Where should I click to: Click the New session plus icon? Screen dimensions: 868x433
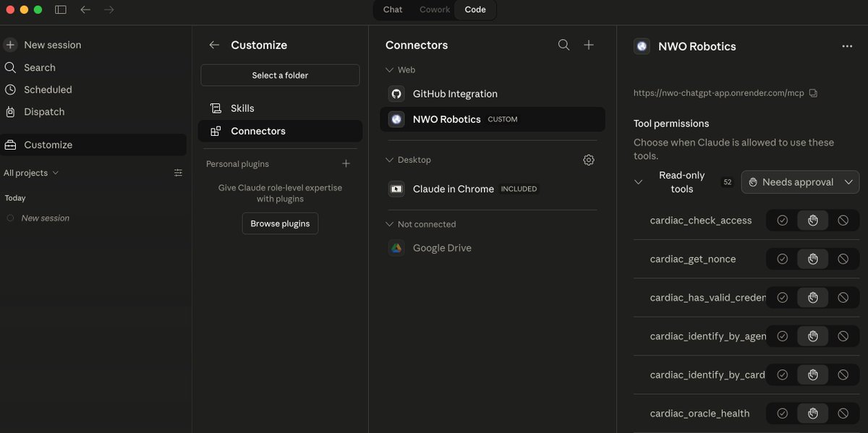pos(10,45)
